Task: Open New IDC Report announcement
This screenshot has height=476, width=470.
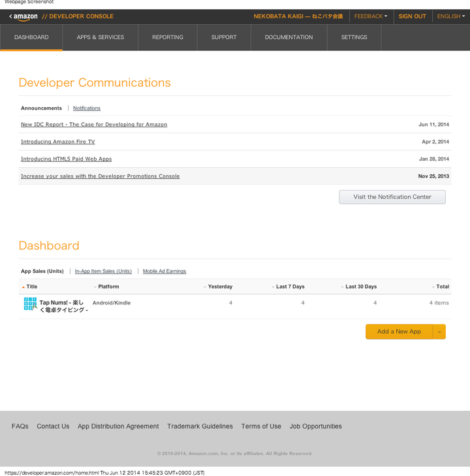Action: [94, 125]
